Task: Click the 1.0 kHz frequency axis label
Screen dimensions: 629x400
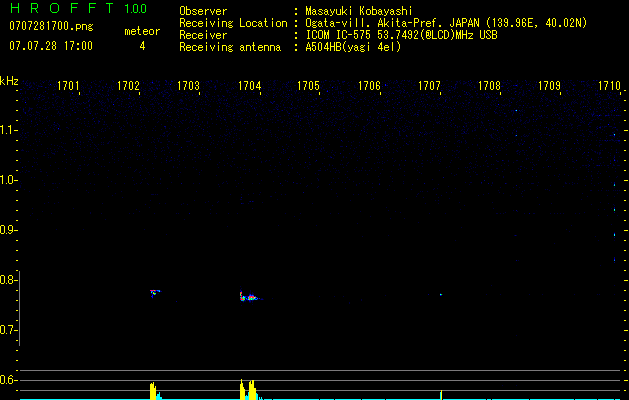Action: 7,180
